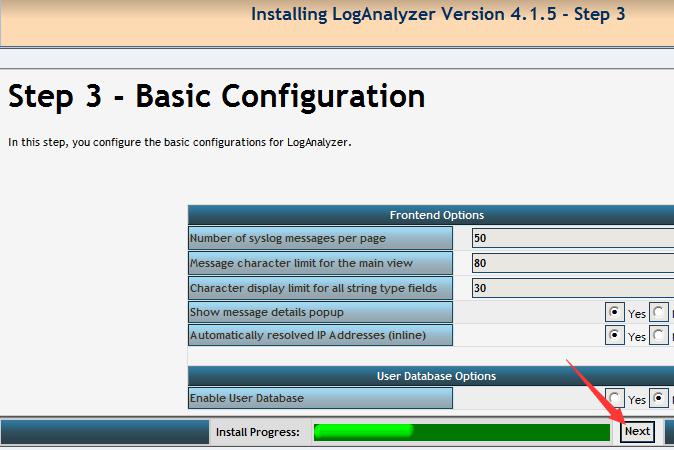
Task: Click the 'Message character limit for the main view' label
Action: [320, 263]
